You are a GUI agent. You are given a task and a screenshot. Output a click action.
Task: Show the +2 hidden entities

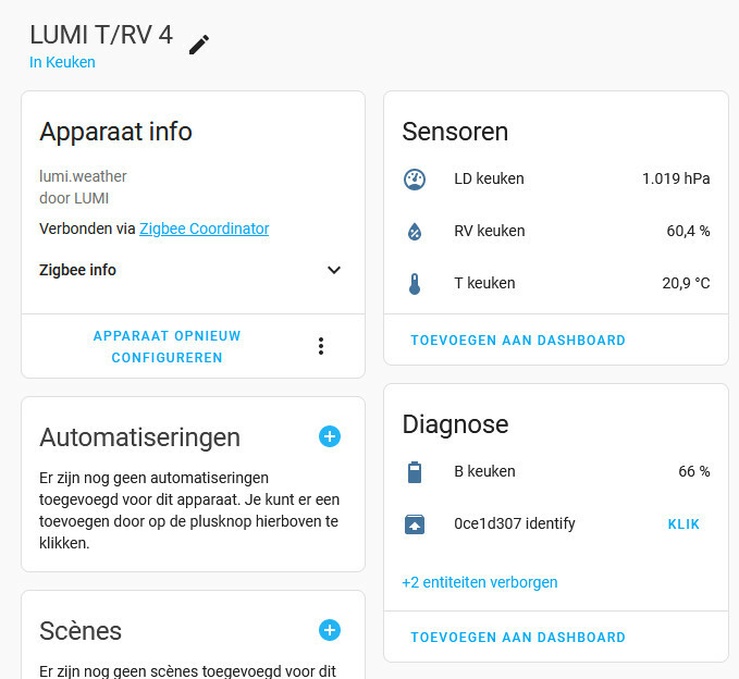[479, 582]
